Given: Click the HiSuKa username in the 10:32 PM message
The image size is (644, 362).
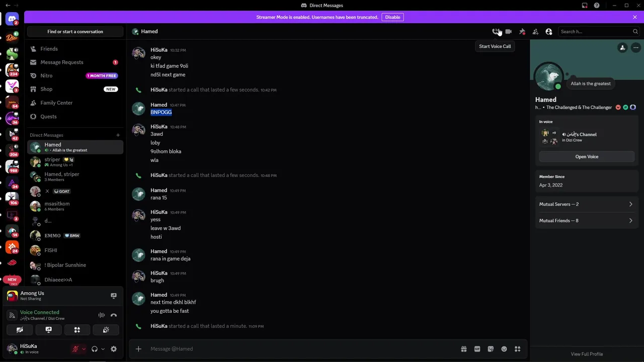Looking at the screenshot, I should 159,50.
